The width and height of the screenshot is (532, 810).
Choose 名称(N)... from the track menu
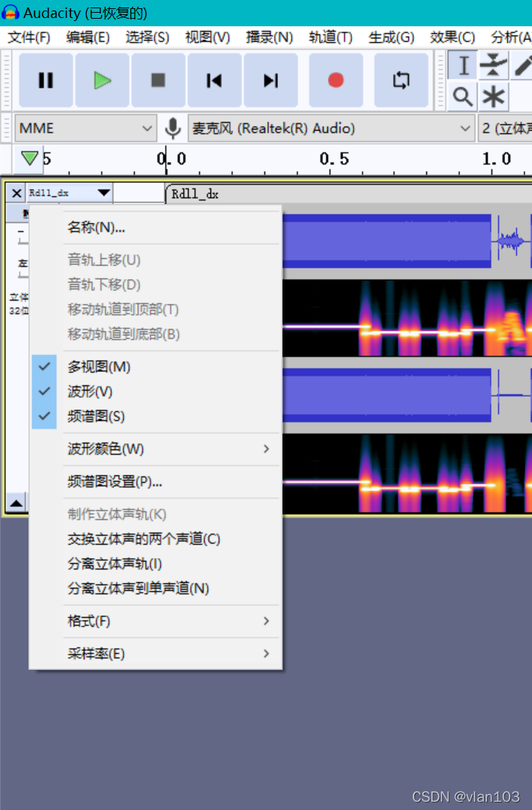[x=155, y=227]
